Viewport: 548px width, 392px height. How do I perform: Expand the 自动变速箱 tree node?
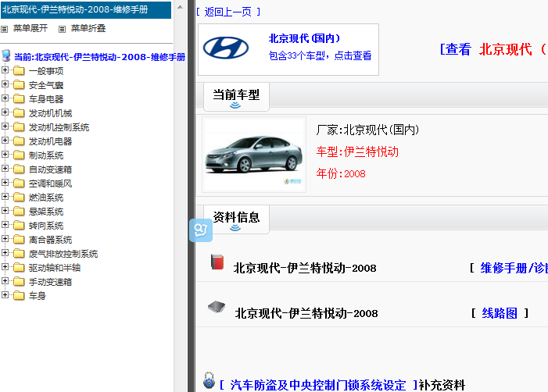point(5,169)
